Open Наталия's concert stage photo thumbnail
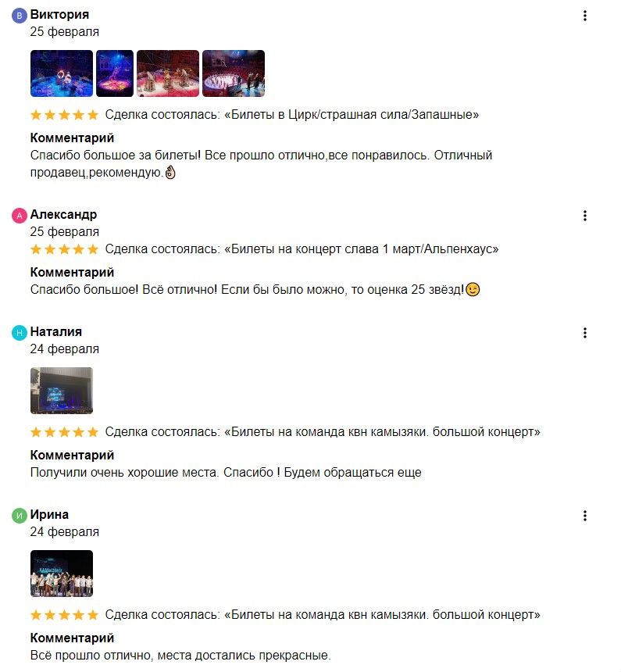621x672 pixels. coord(62,391)
